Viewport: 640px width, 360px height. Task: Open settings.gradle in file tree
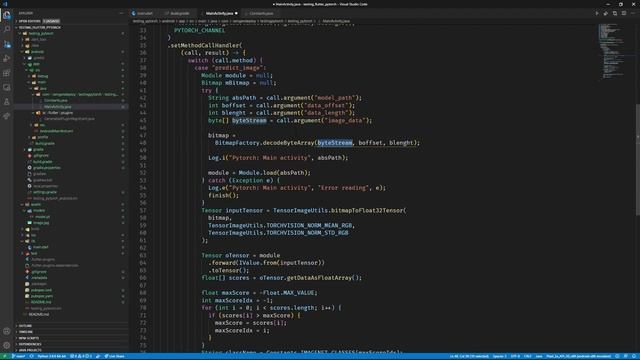tap(45, 192)
